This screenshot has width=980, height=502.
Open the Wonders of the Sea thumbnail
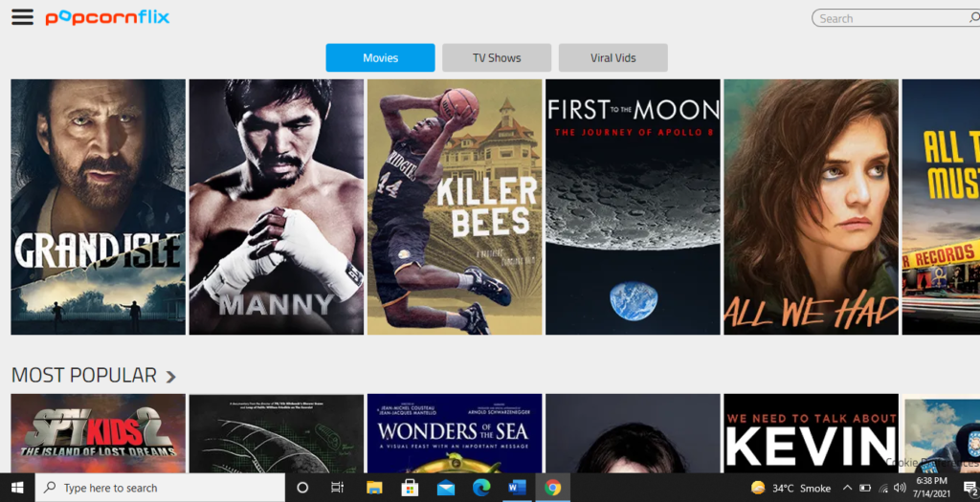point(455,433)
